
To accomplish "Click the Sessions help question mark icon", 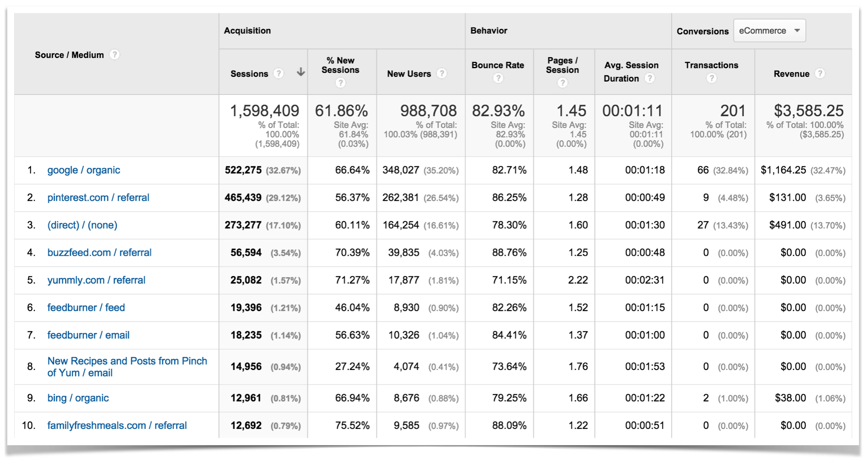I will click(x=279, y=74).
